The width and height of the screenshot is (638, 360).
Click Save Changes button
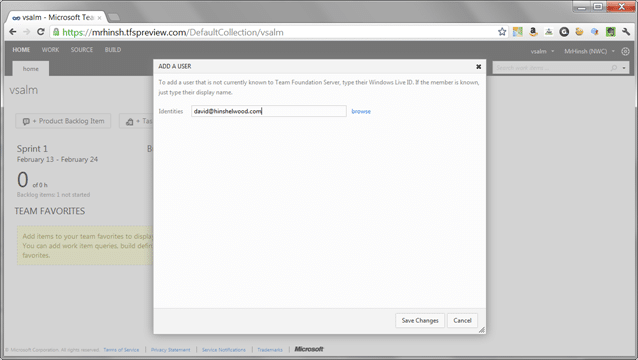[420, 321]
